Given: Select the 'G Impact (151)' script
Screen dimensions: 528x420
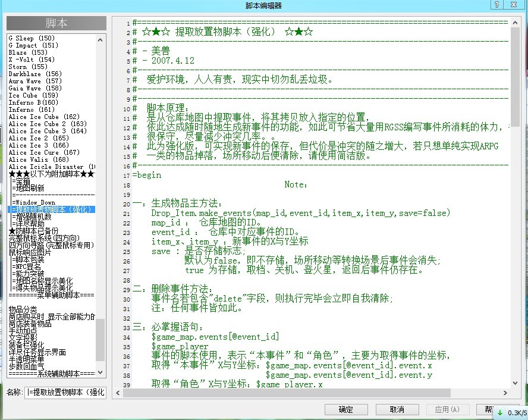Looking at the screenshot, I should point(33,45).
